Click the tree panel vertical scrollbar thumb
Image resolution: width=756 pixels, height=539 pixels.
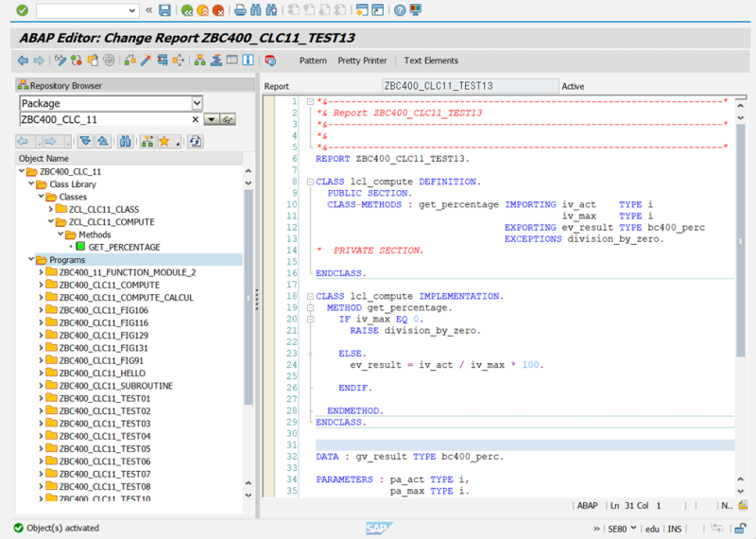[x=249, y=297]
